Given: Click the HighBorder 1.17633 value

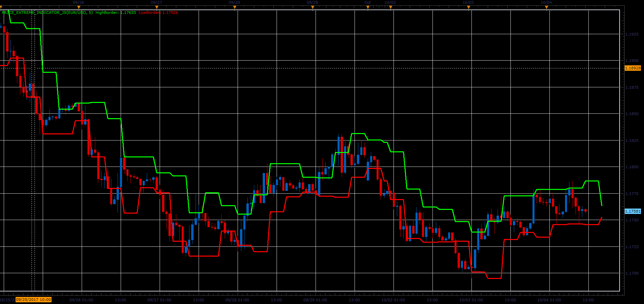Looking at the screenshot, I should point(116,13).
